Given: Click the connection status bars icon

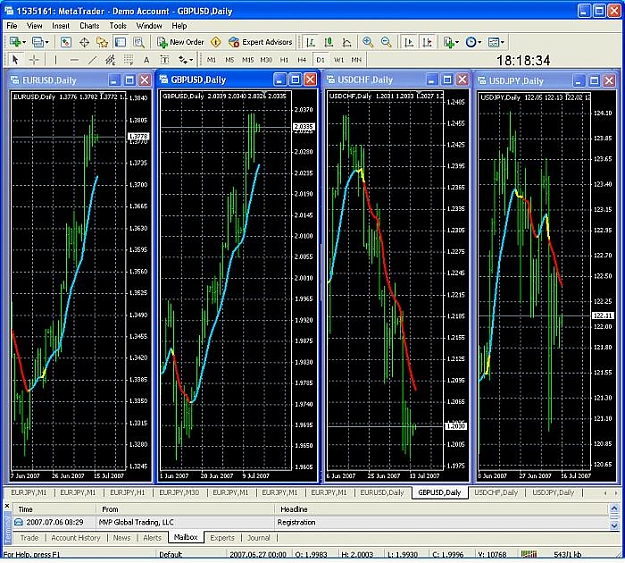Looking at the screenshot, I should (x=529, y=554).
